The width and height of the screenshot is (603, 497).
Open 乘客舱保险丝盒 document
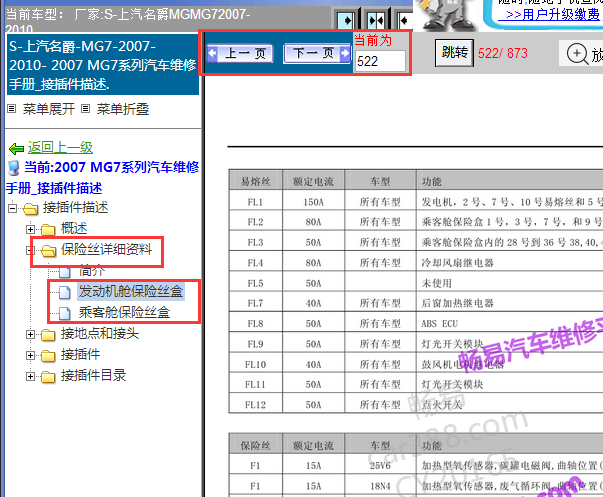click(x=124, y=312)
